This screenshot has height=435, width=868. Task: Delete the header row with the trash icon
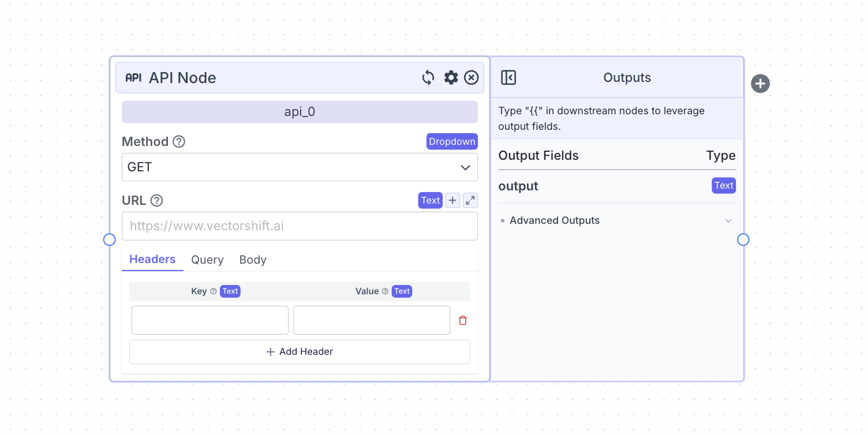pos(462,320)
